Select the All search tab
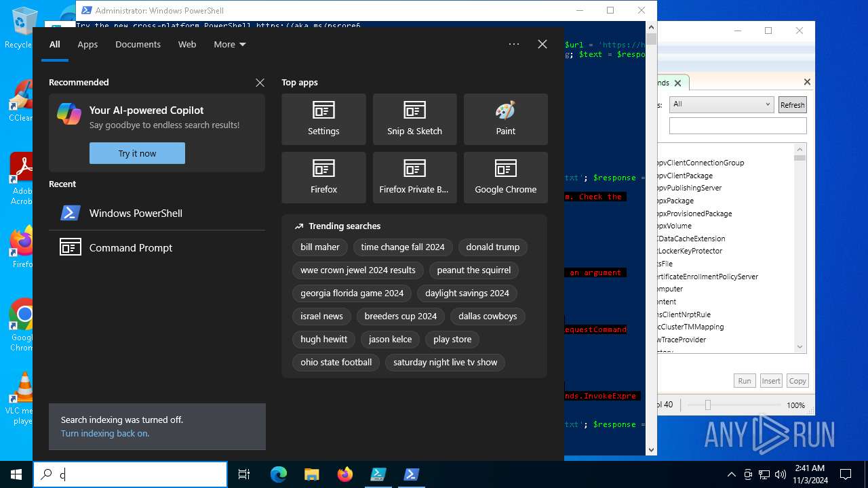Screen dimensions: 868x488 (55, 44)
